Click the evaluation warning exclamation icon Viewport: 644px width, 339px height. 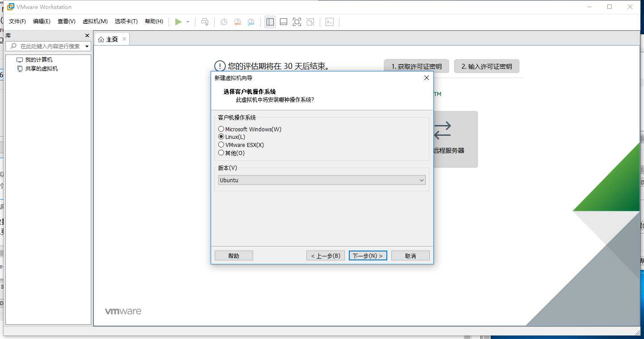[220, 66]
